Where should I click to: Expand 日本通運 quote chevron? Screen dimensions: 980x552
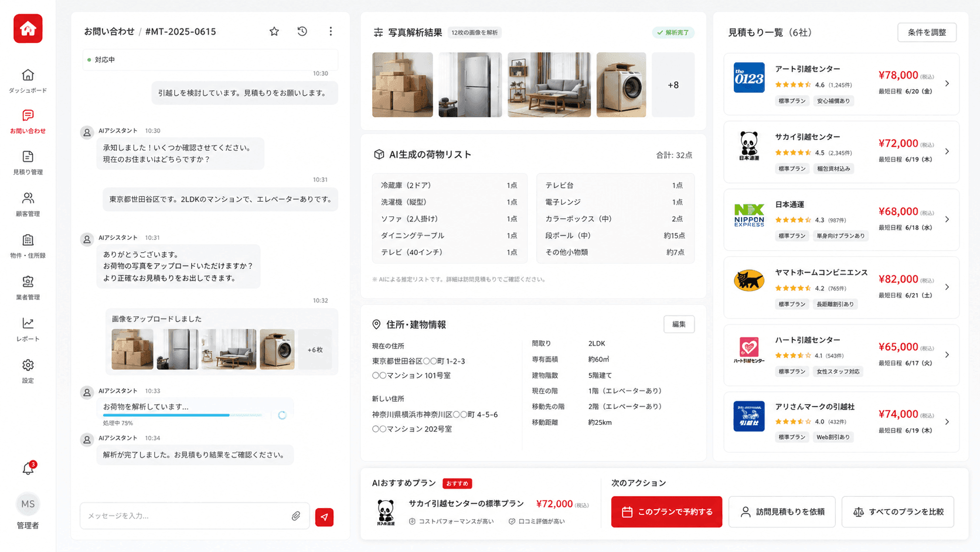pyautogui.click(x=947, y=219)
